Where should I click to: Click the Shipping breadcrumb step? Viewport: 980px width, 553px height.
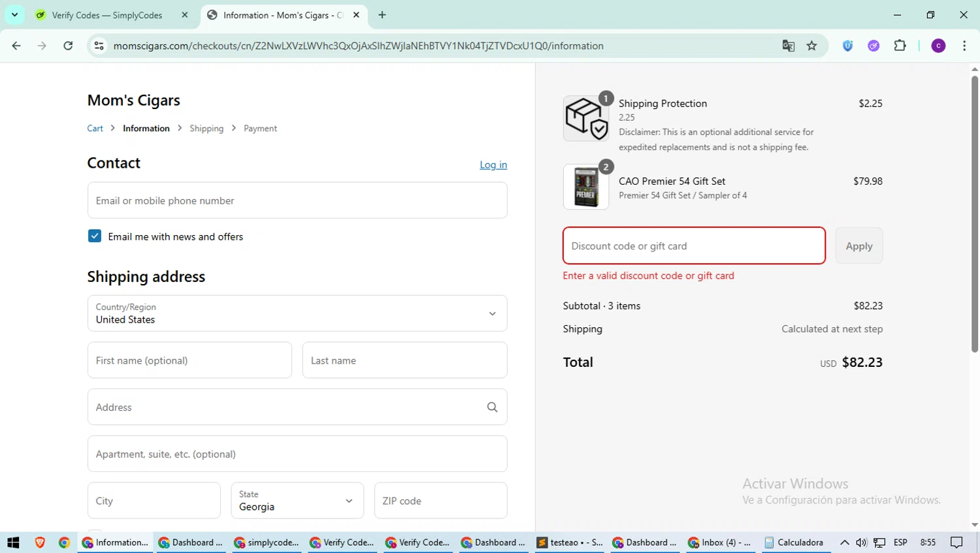[206, 129]
